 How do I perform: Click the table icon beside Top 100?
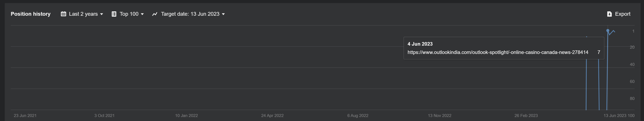pos(114,14)
